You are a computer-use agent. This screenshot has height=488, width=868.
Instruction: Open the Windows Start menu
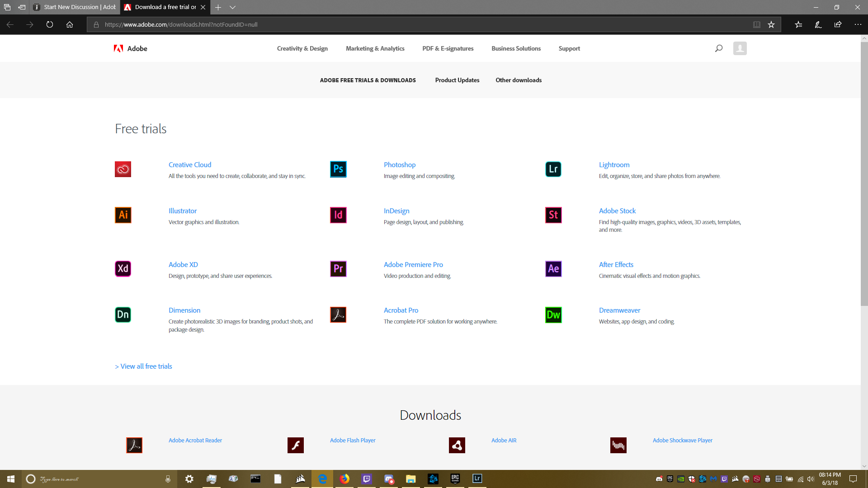[x=11, y=479]
